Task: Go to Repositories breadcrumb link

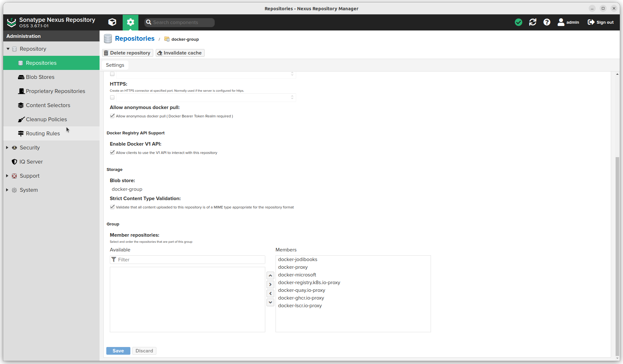Action: pos(135,38)
